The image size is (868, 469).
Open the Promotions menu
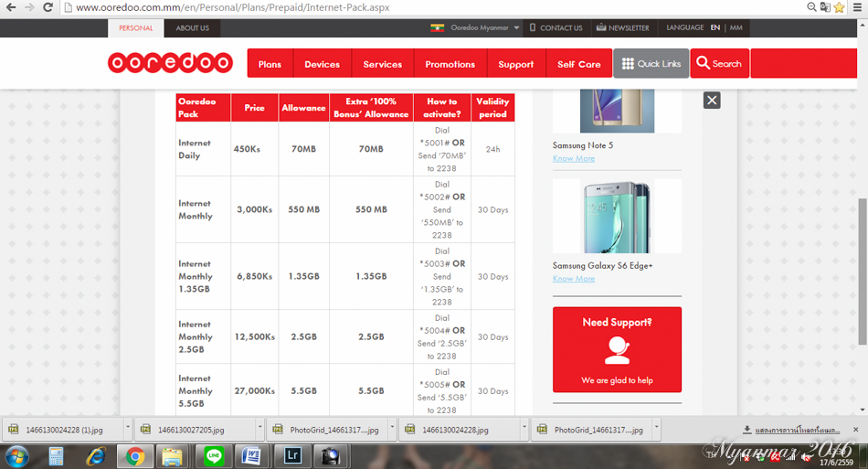click(x=450, y=64)
